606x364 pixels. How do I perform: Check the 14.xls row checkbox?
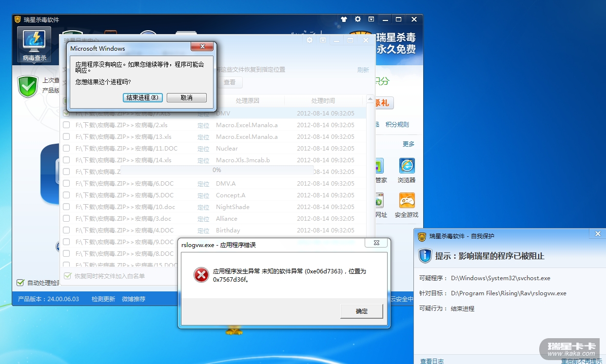tap(66, 160)
